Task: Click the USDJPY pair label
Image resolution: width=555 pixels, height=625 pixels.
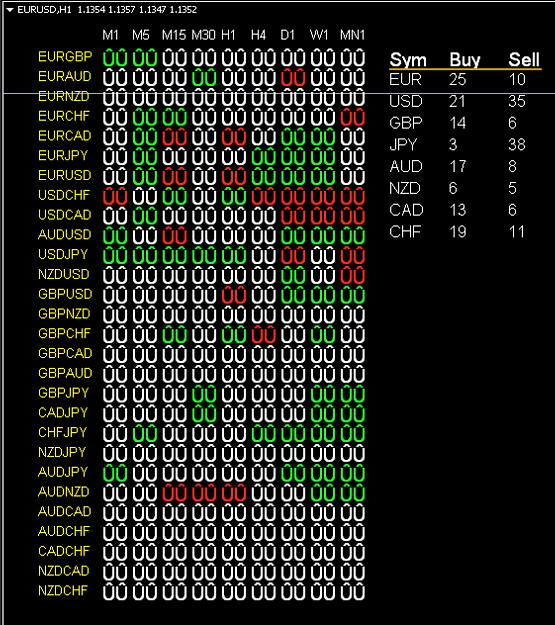Action: click(x=63, y=254)
